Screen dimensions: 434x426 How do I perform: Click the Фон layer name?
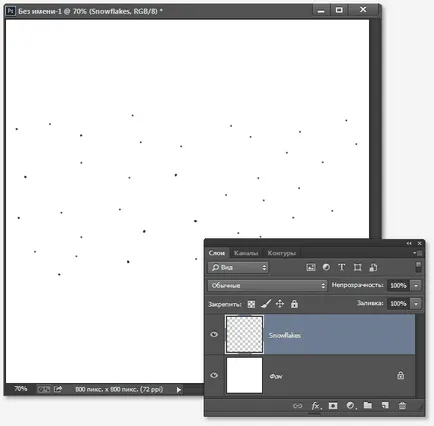click(276, 376)
